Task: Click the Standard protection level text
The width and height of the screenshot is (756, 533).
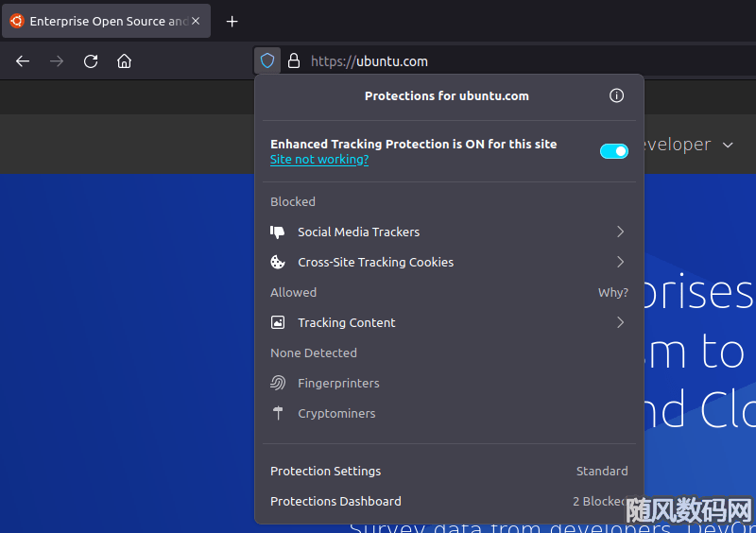Action: 602,471
